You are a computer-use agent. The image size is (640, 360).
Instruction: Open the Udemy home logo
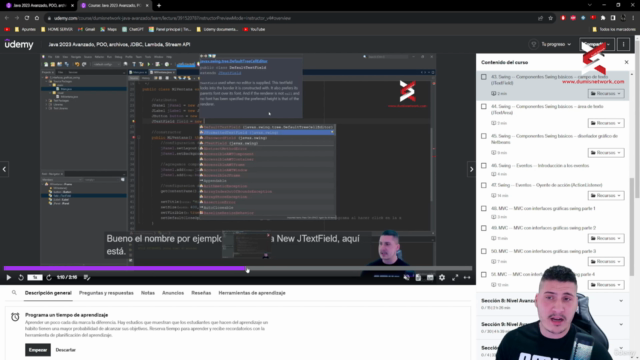[19, 44]
